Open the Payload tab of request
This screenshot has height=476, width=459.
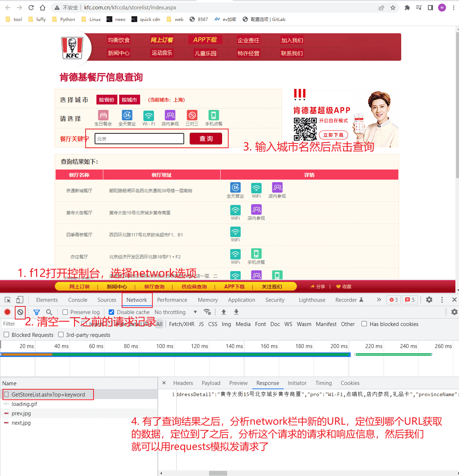coord(211,383)
